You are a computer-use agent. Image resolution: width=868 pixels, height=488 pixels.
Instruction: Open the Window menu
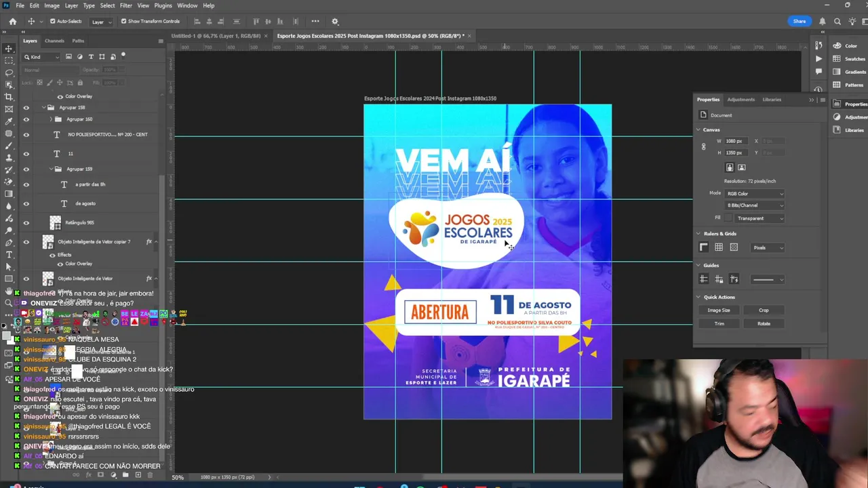[187, 5]
